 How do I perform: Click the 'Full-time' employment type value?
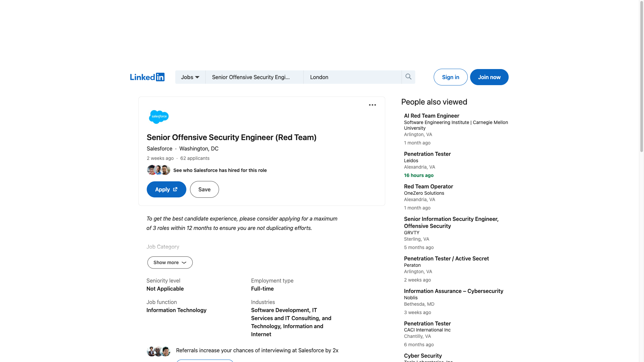pos(262,289)
